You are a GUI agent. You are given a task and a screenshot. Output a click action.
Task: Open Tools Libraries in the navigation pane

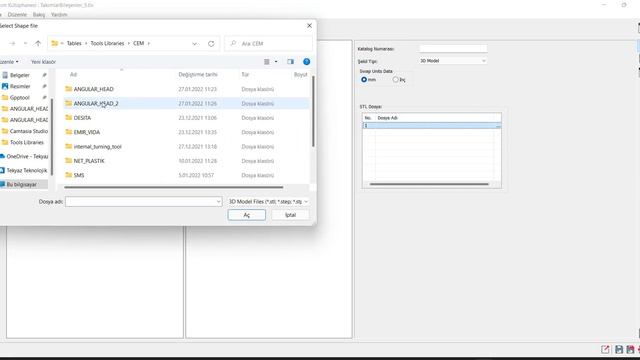[x=27, y=142]
